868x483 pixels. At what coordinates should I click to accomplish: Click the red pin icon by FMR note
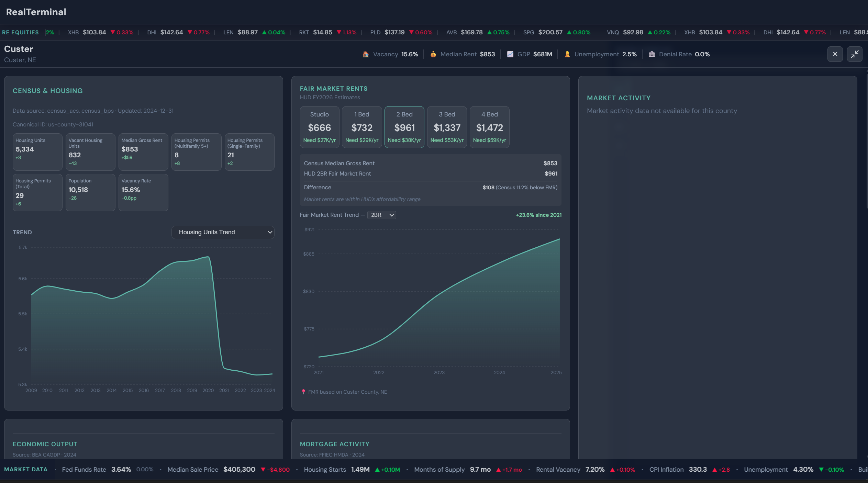303,392
